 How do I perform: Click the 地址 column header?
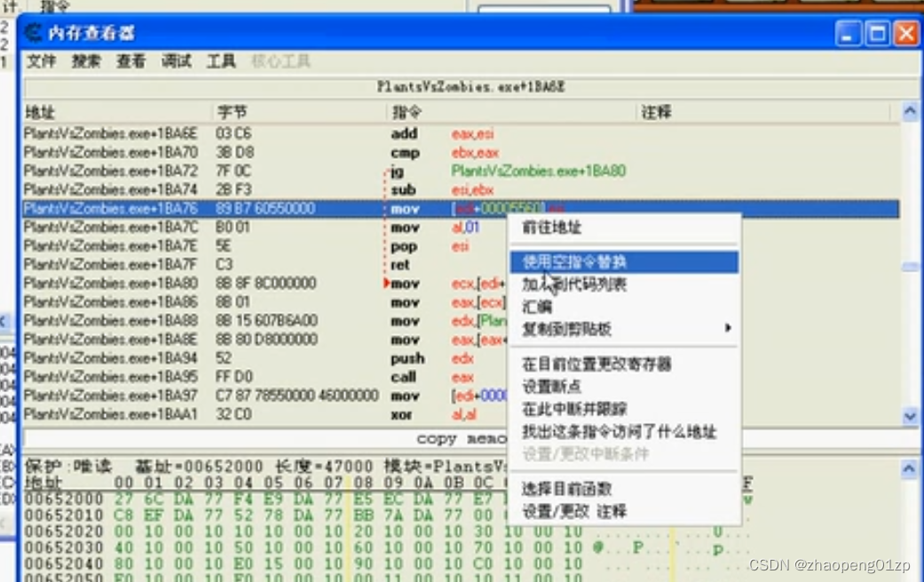pyautogui.click(x=117, y=112)
